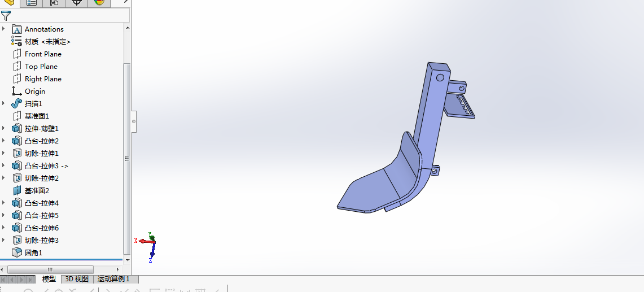The height and width of the screenshot is (292, 644).
Task: Select the 圆角1 fillet feature icon
Action: [x=16, y=252]
